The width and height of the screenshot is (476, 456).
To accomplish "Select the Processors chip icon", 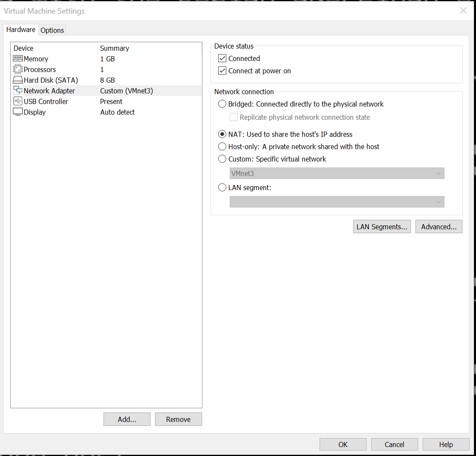I will point(18,69).
